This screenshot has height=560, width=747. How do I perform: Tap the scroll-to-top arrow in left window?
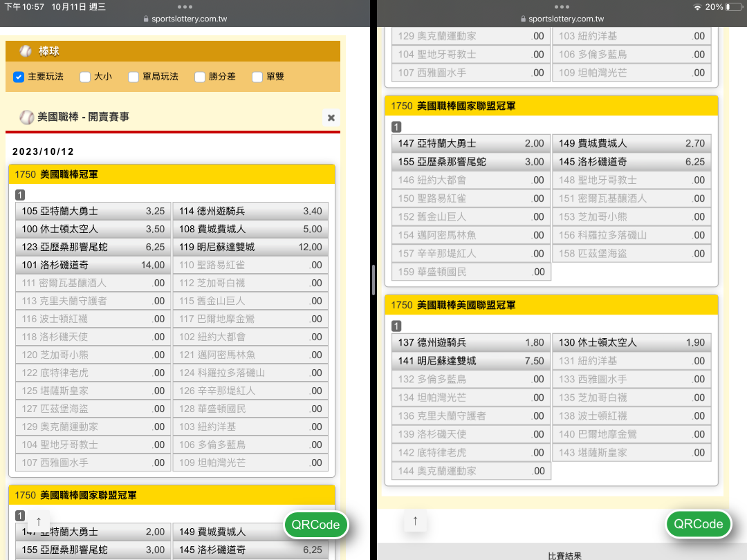(x=39, y=521)
